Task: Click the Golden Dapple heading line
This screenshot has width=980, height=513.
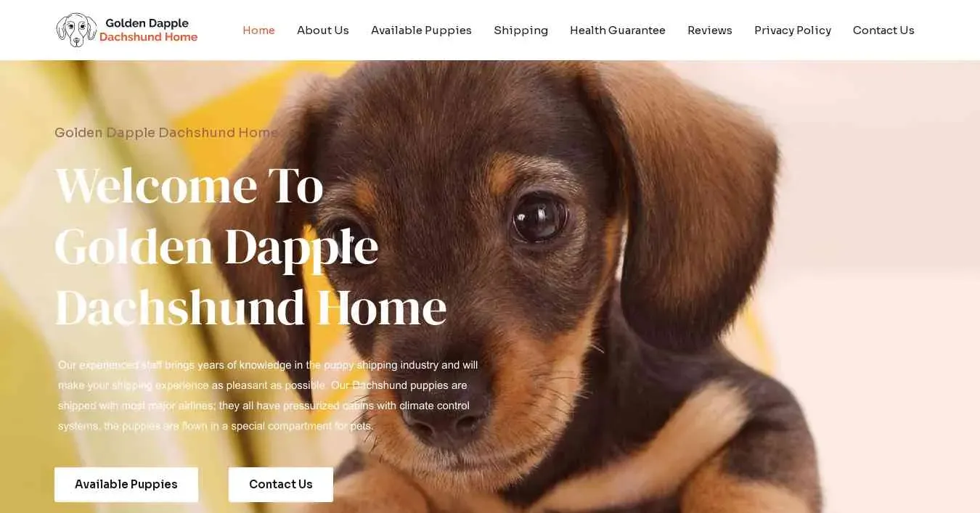Action: (217, 247)
